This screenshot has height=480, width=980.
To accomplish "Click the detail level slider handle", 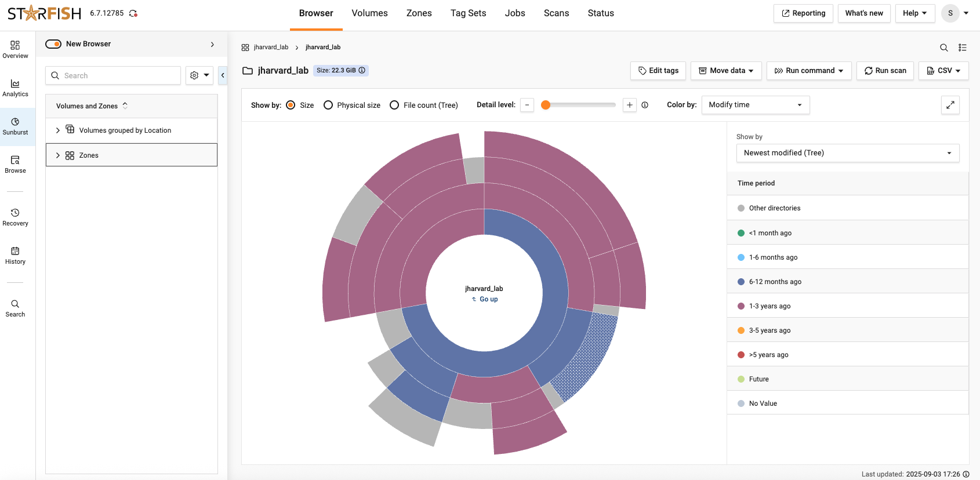I will click(x=546, y=105).
